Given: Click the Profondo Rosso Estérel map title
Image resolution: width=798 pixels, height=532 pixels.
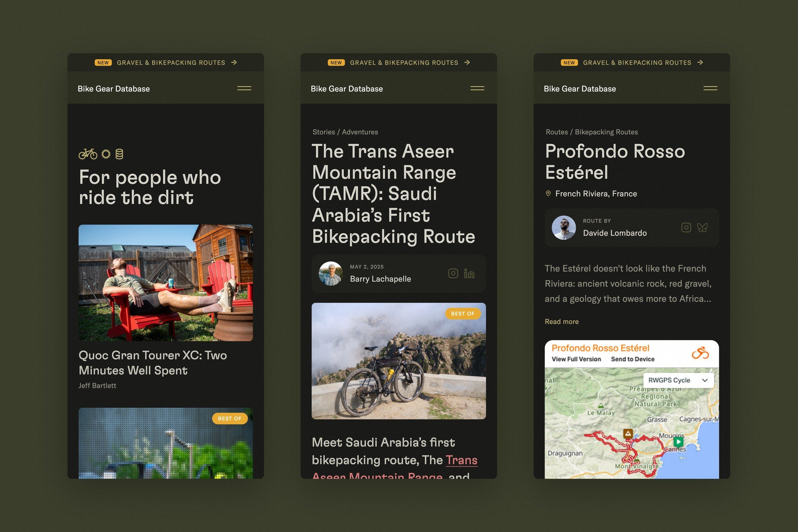Looking at the screenshot, I should 600,348.
